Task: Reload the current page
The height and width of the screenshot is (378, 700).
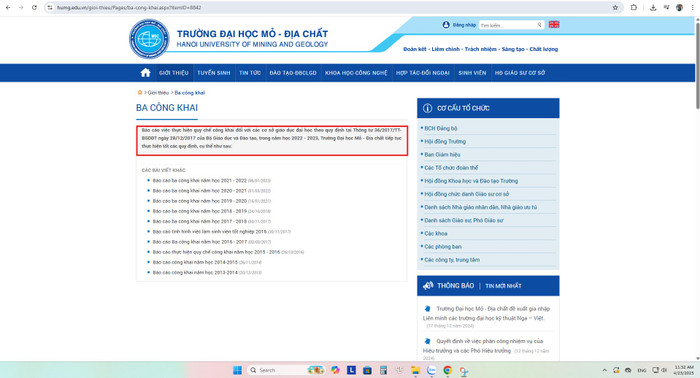Action: click(34, 8)
